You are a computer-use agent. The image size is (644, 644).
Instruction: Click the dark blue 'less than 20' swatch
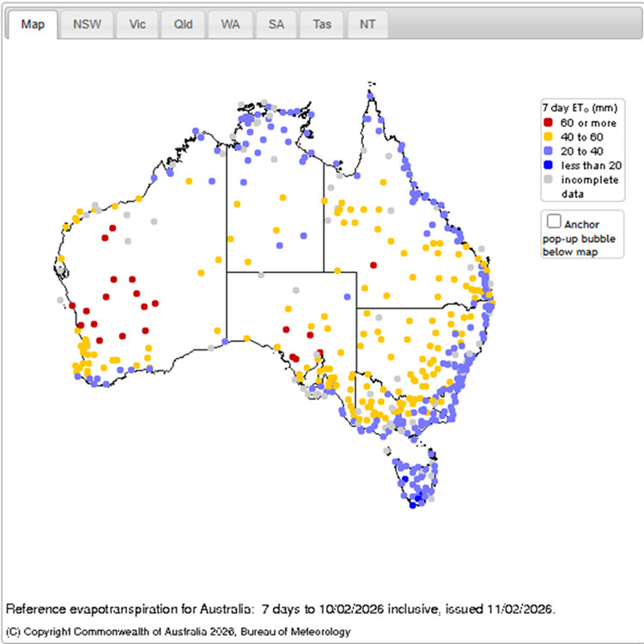[x=549, y=165]
